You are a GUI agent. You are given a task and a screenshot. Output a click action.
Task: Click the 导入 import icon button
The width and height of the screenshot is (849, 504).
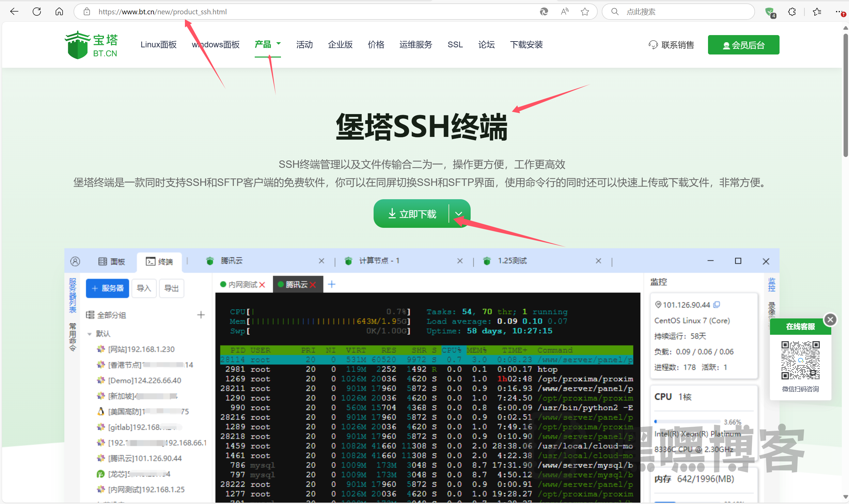[144, 288]
